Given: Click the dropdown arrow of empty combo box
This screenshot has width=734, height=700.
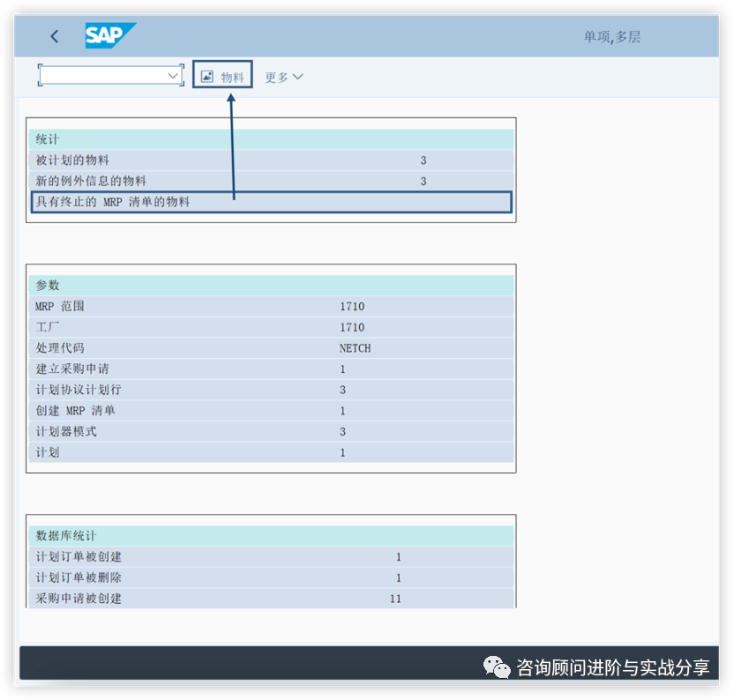Looking at the screenshot, I should tap(173, 76).
